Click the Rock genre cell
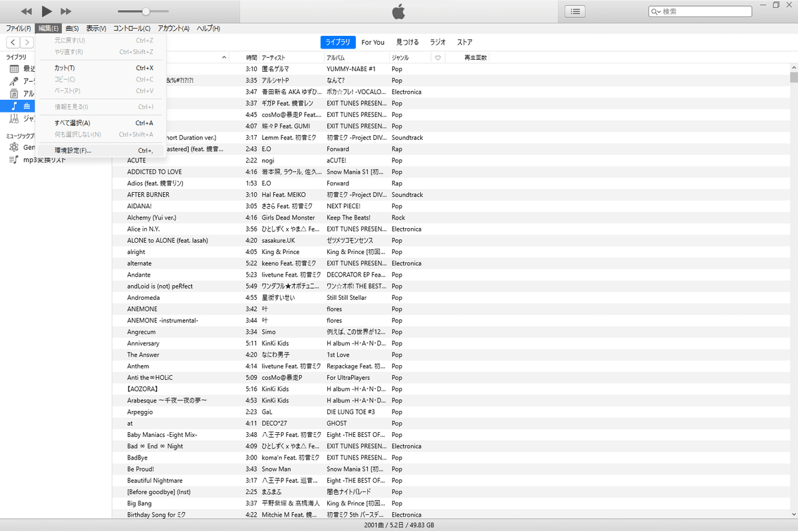 pos(398,217)
